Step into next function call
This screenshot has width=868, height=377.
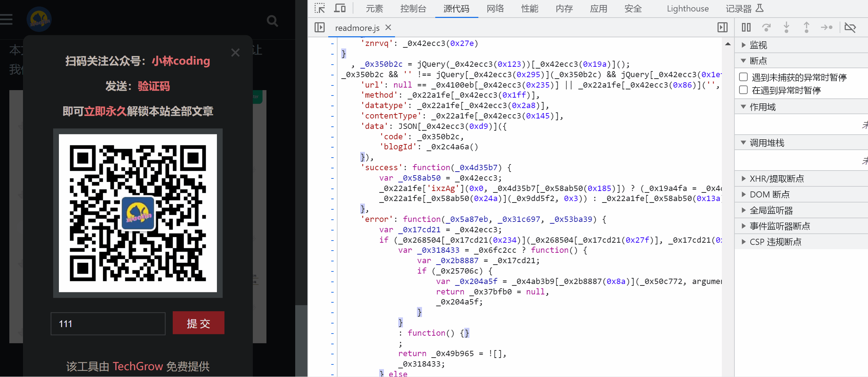[x=786, y=27]
